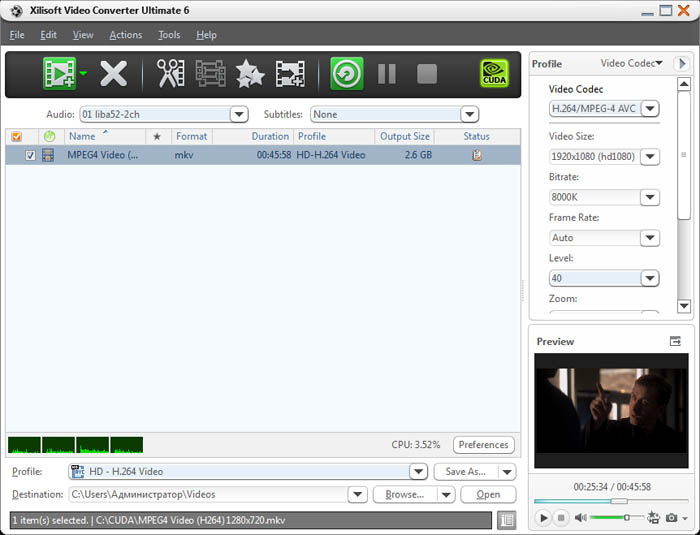Mute the preview volume speaker icon
Viewport: 700px width, 535px height.
coord(580,517)
